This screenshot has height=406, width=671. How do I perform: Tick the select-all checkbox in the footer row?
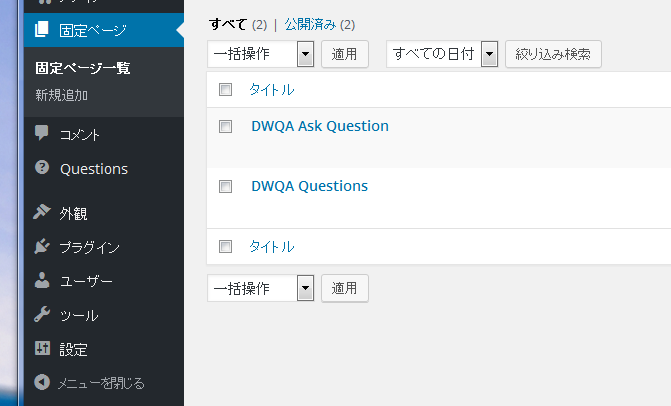(226, 246)
